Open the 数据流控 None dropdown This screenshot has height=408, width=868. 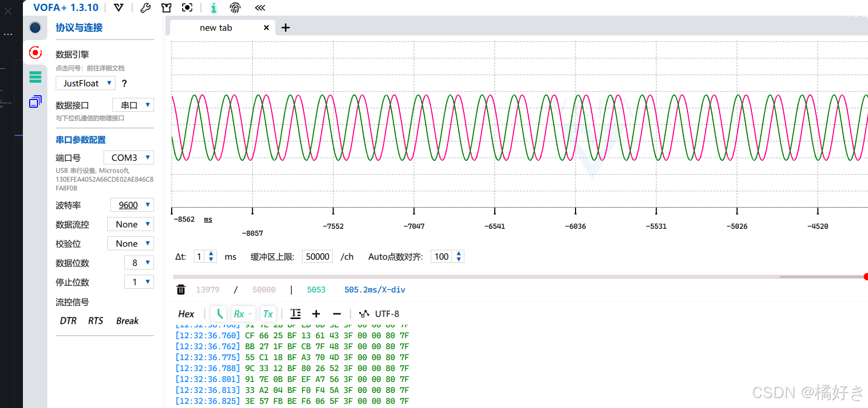pyautogui.click(x=131, y=224)
